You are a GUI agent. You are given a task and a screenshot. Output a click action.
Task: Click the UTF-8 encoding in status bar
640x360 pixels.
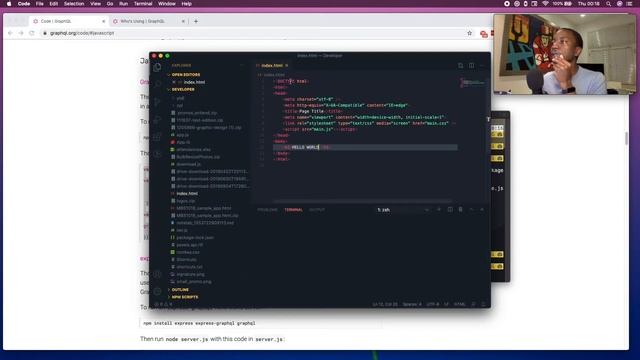[x=433, y=304]
